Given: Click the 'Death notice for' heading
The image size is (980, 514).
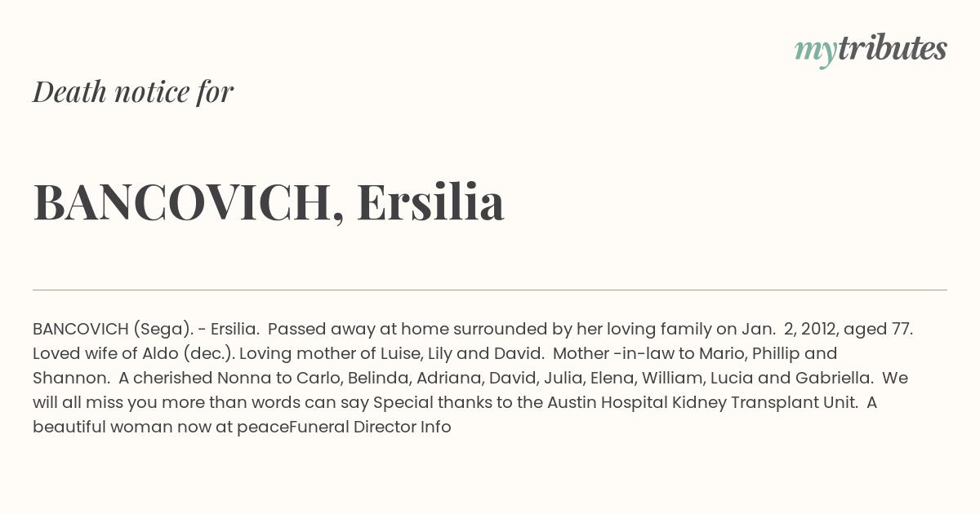Looking at the screenshot, I should pyautogui.click(x=133, y=91).
